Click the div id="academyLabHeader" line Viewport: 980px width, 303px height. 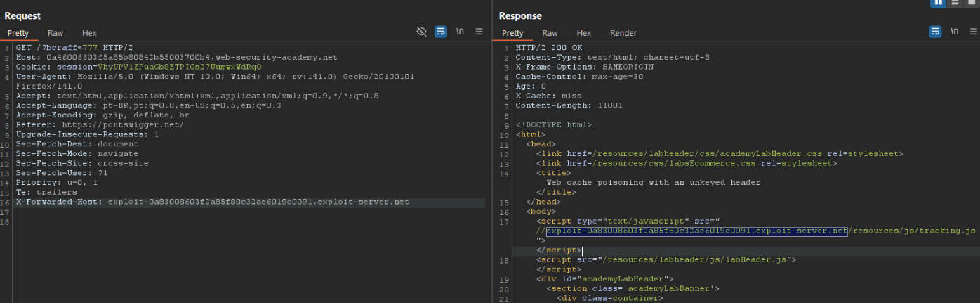click(x=604, y=279)
